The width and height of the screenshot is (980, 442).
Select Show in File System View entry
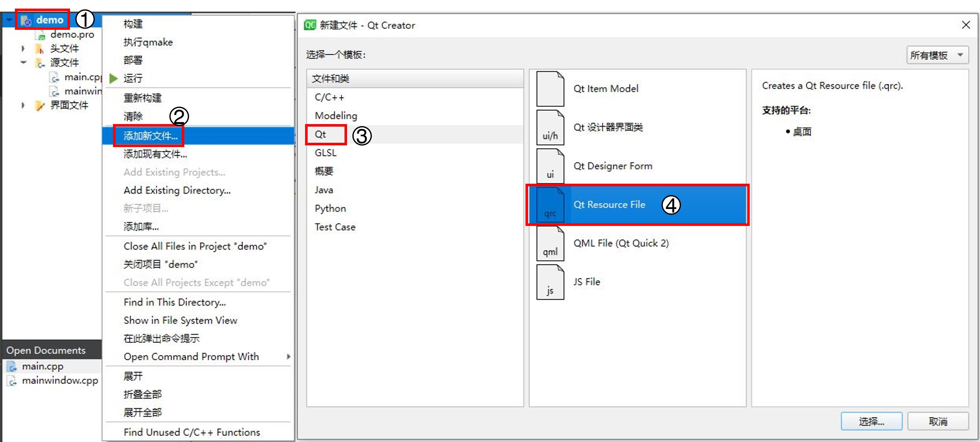(x=198, y=321)
